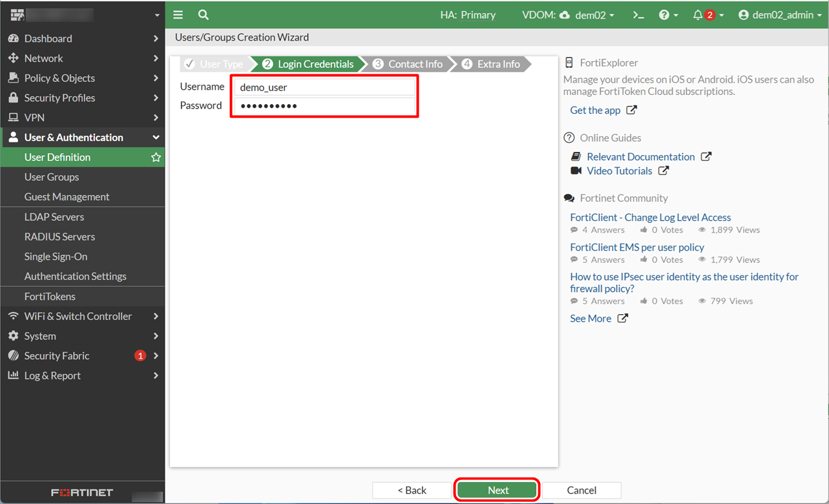Expand the Log & Report chevron
The width and height of the screenshot is (829, 504).
(156, 375)
